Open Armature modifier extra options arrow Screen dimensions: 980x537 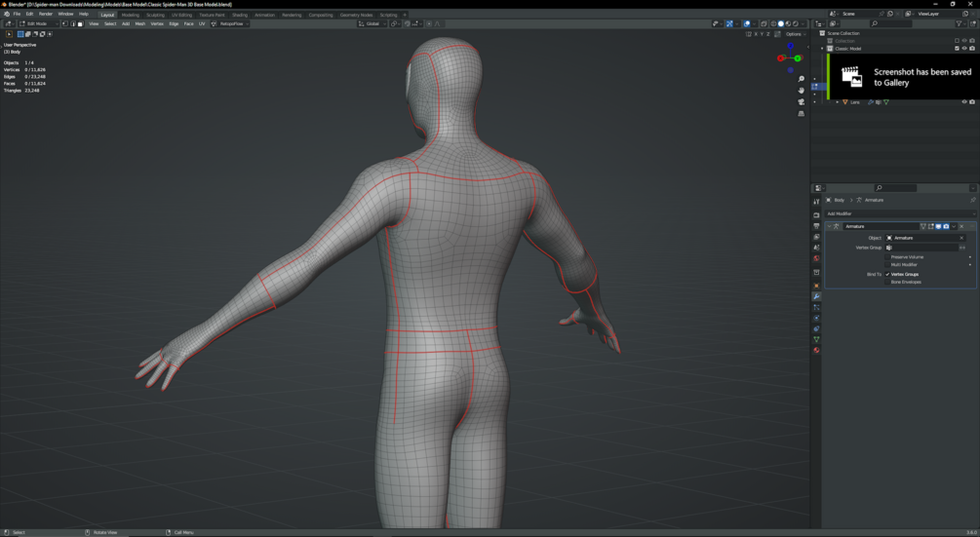[x=954, y=227]
